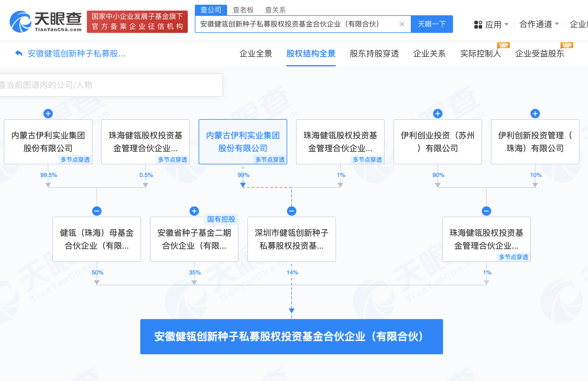Viewport: 588px width, 381px height.
Task: Open the 实际控制人 tab
Action: pyautogui.click(x=481, y=53)
